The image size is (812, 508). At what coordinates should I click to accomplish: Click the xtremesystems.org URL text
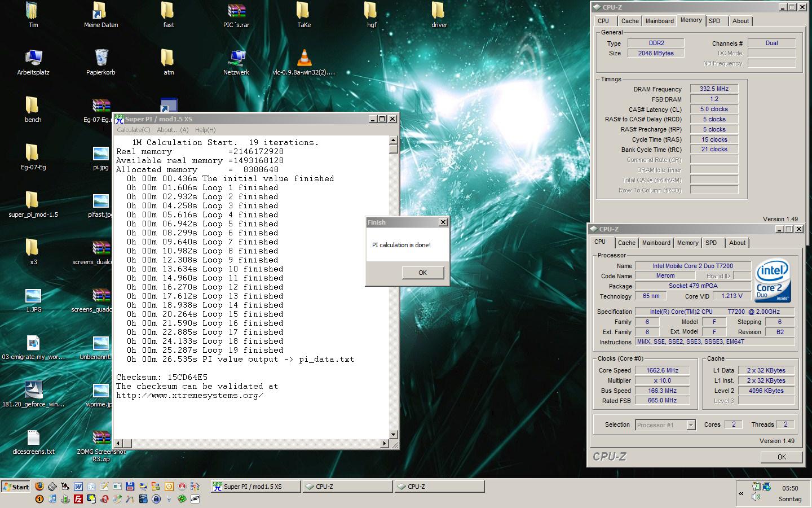[x=190, y=395]
